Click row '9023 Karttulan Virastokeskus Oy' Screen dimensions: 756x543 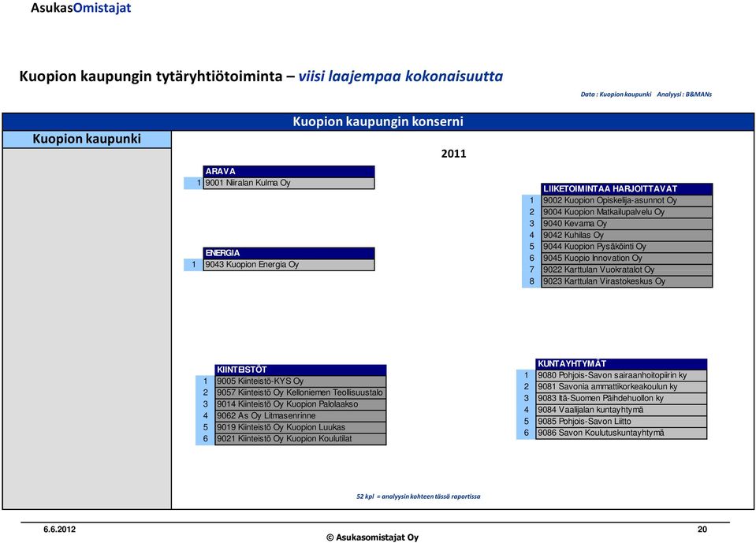pos(627,281)
